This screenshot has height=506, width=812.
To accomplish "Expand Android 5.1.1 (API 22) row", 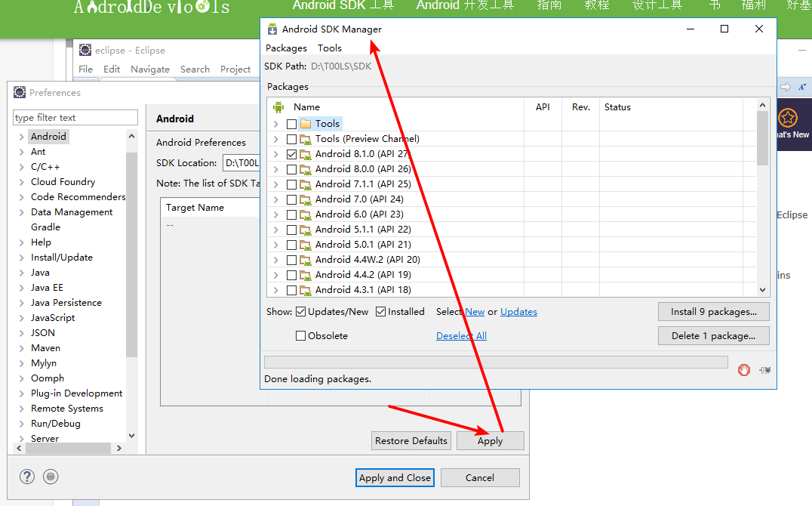I will point(276,230).
